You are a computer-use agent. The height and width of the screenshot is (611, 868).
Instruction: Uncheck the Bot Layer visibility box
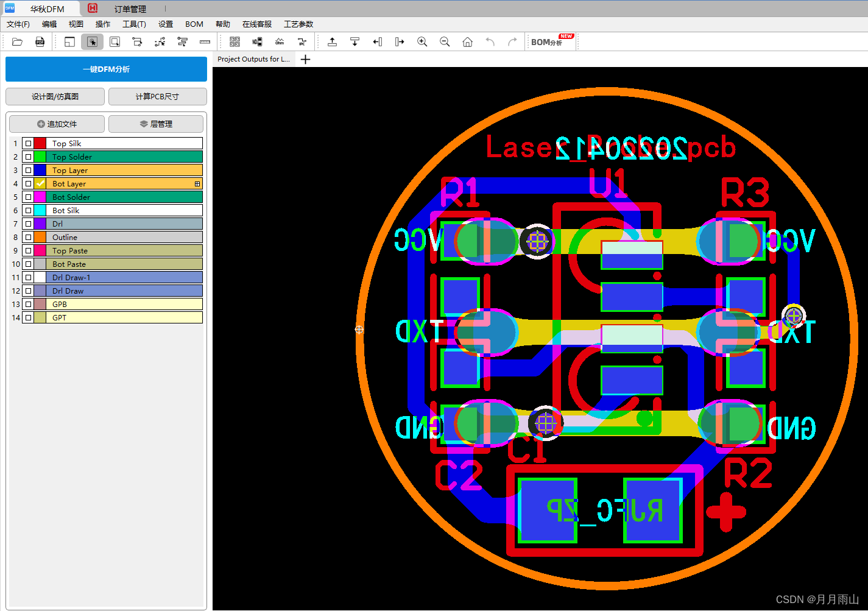coord(27,183)
